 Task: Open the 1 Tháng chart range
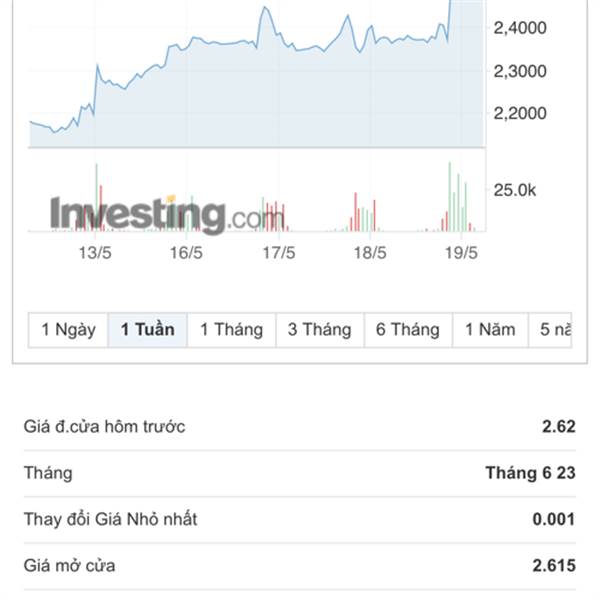tap(231, 329)
